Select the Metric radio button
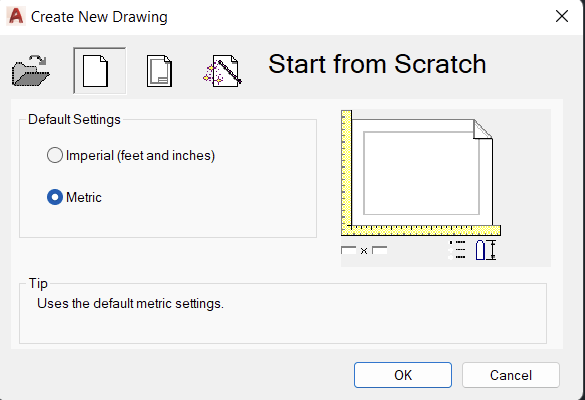The width and height of the screenshot is (585, 400). (55, 197)
